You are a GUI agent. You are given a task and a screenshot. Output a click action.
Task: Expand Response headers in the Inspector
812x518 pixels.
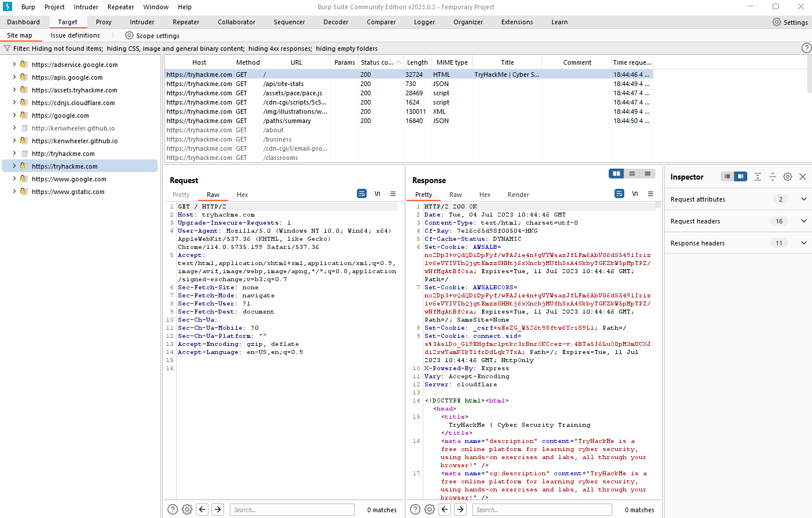[x=803, y=243]
